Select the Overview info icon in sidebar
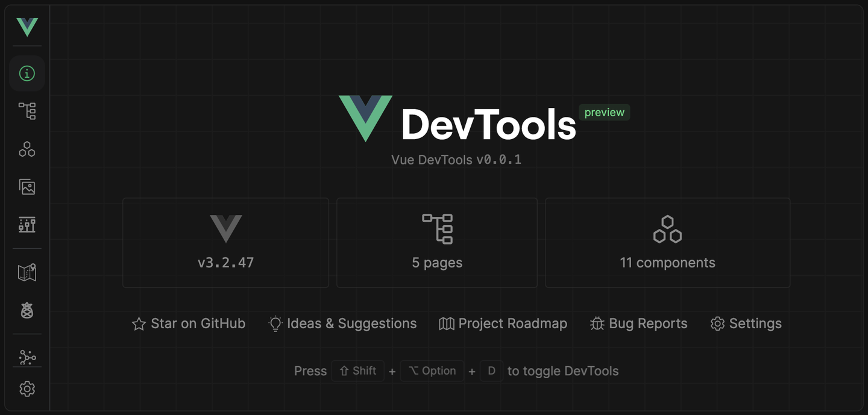 [x=27, y=73]
